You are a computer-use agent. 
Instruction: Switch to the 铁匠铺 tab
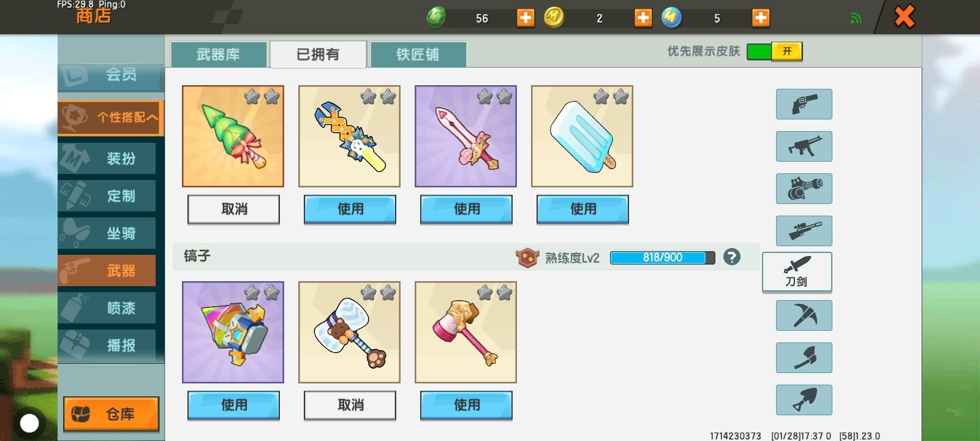pyautogui.click(x=418, y=55)
